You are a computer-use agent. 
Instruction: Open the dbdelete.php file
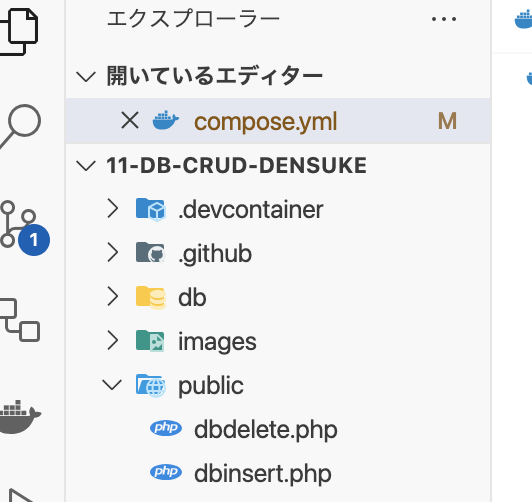pyautogui.click(x=266, y=429)
